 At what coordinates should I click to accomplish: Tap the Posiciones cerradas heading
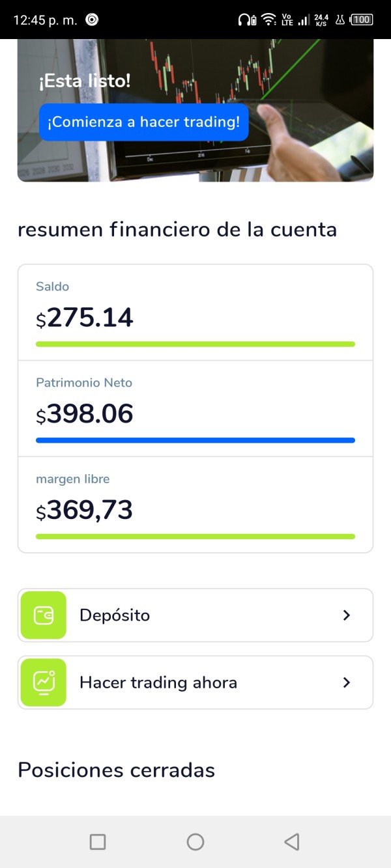(x=116, y=770)
